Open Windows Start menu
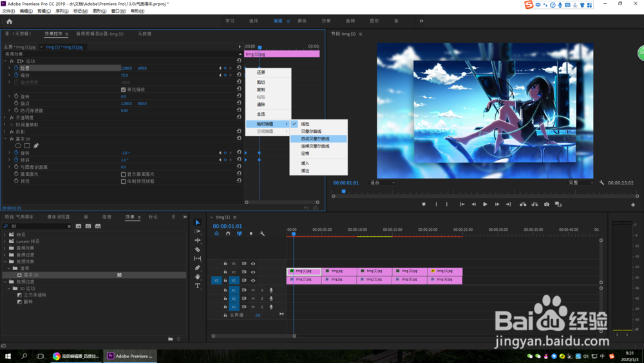The height and width of the screenshot is (363, 644). [x=8, y=356]
